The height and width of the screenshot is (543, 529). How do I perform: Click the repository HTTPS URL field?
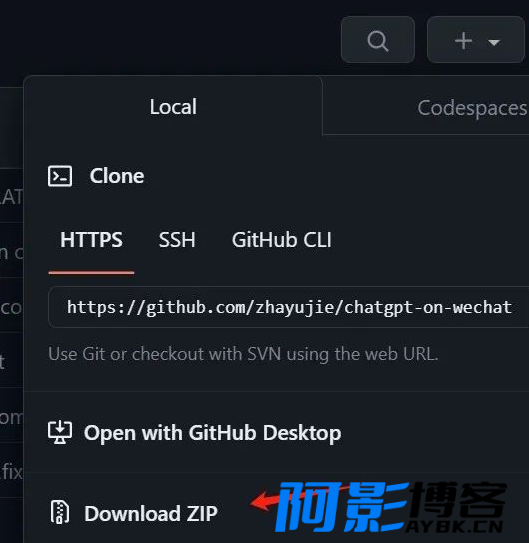[289, 307]
